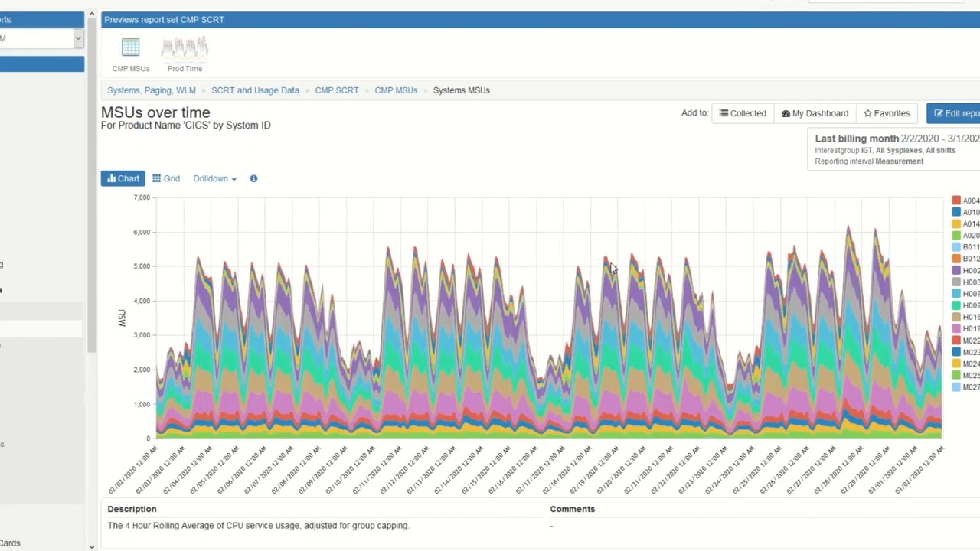Go to SCRT and Usage Data breadcrumb
The image size is (980, 551).
(x=255, y=90)
